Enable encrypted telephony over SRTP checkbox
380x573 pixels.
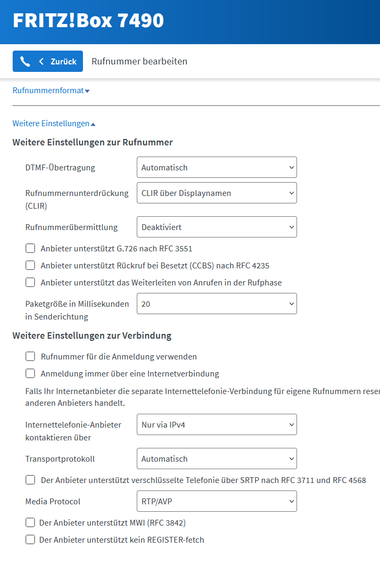30,480
